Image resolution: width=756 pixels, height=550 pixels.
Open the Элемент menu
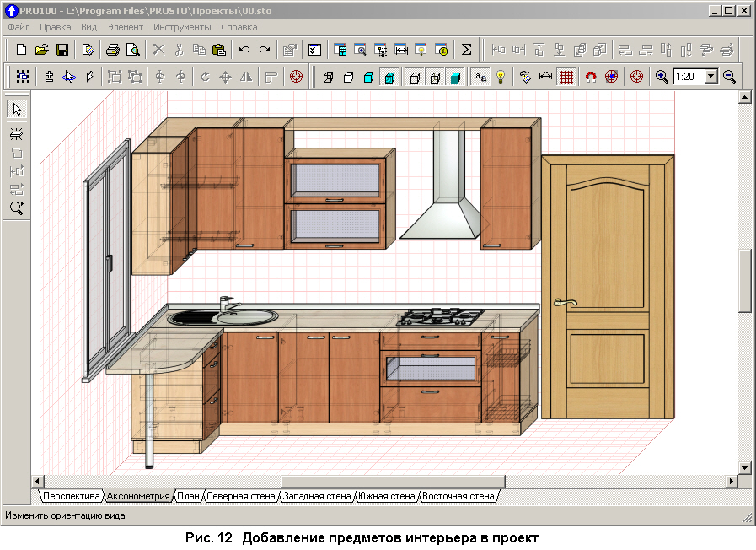(125, 27)
